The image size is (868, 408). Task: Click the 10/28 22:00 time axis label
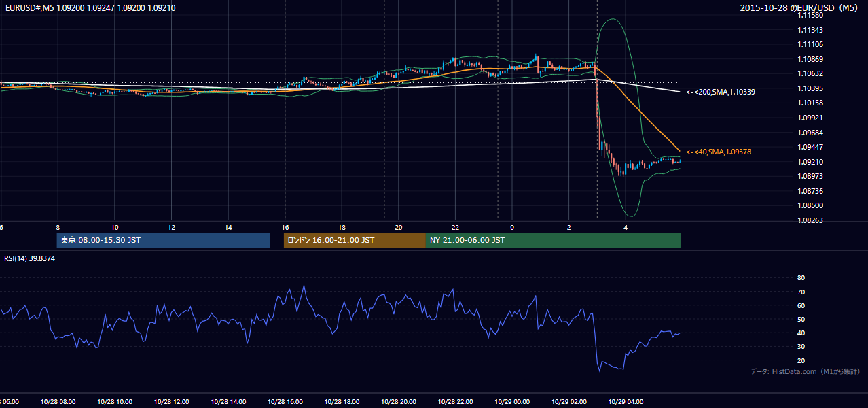tap(455, 402)
